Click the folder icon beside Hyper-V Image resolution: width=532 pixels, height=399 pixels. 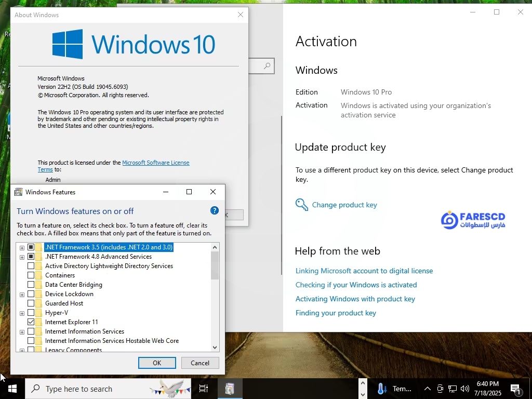39,312
